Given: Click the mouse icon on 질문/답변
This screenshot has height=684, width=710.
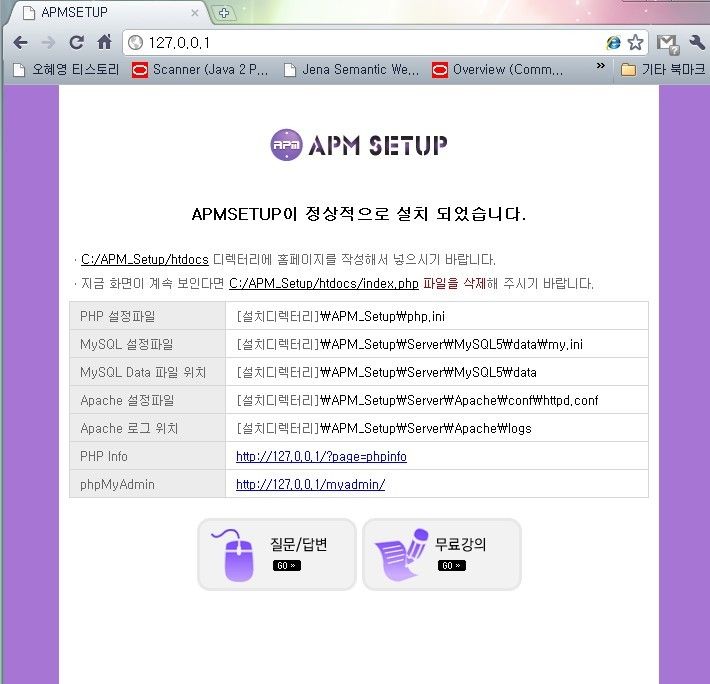Looking at the screenshot, I should coord(234,555).
